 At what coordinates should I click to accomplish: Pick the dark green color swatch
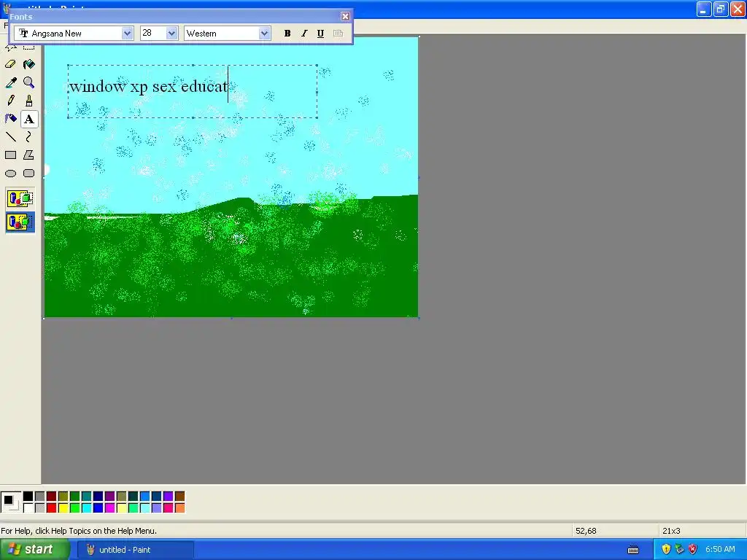pyautogui.click(x=75, y=496)
